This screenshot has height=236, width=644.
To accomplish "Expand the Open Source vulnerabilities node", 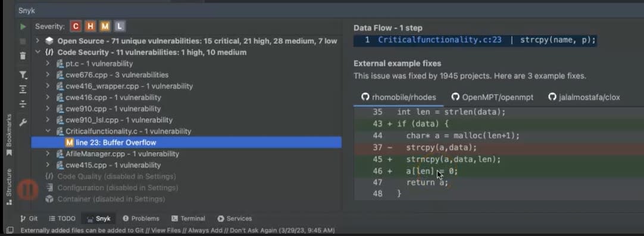I will (x=37, y=41).
